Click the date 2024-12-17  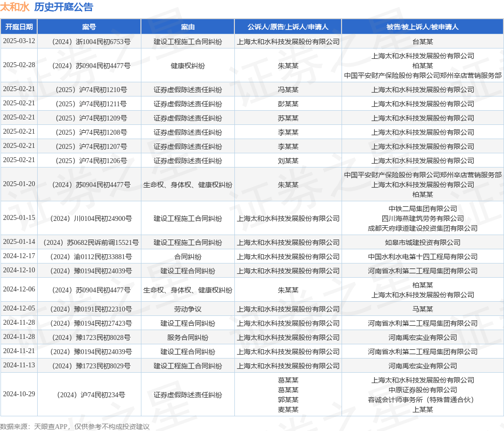[19, 256]
